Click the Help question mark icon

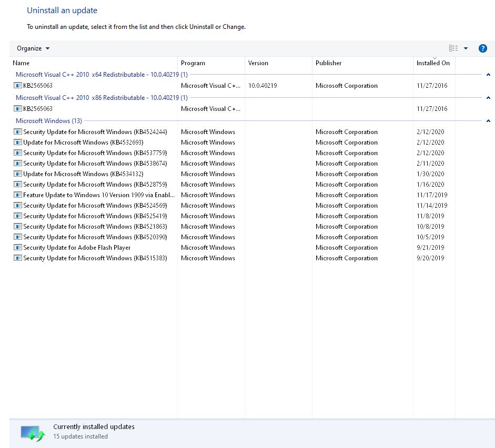(x=483, y=48)
